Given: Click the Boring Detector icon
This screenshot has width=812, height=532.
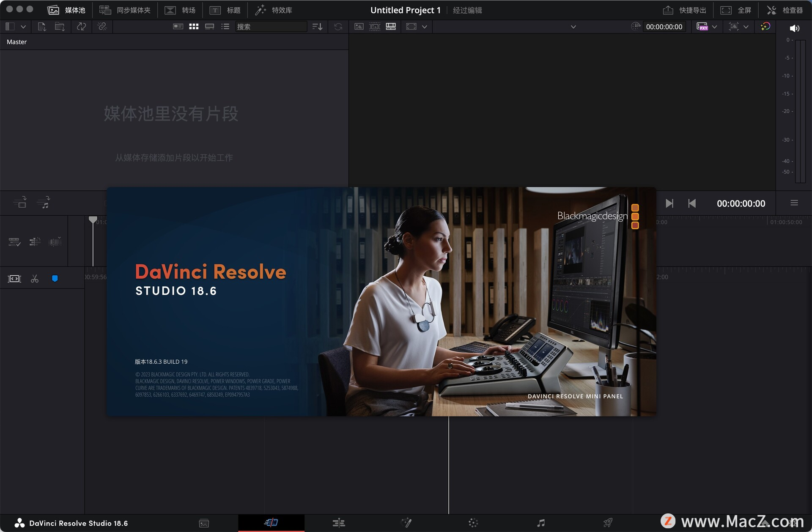Looking at the screenshot, I should (x=14, y=279).
